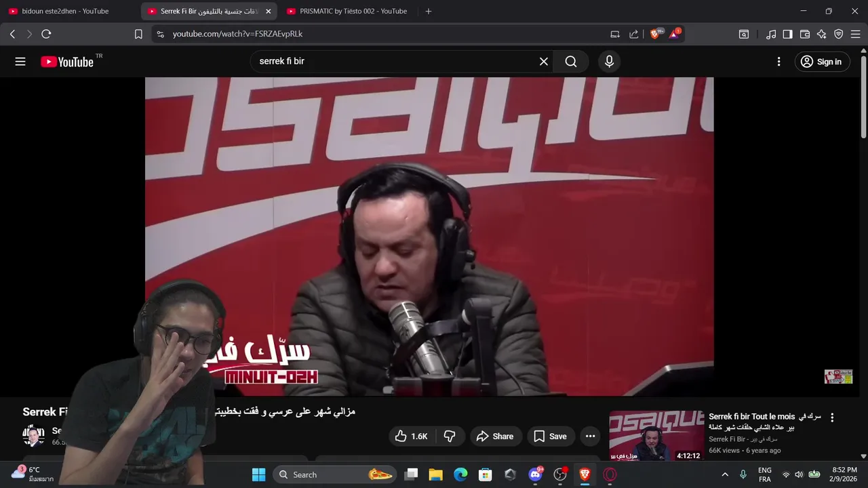
Task: Open 'Serrek fi bir Tout le mois' video title
Action: coord(764,422)
